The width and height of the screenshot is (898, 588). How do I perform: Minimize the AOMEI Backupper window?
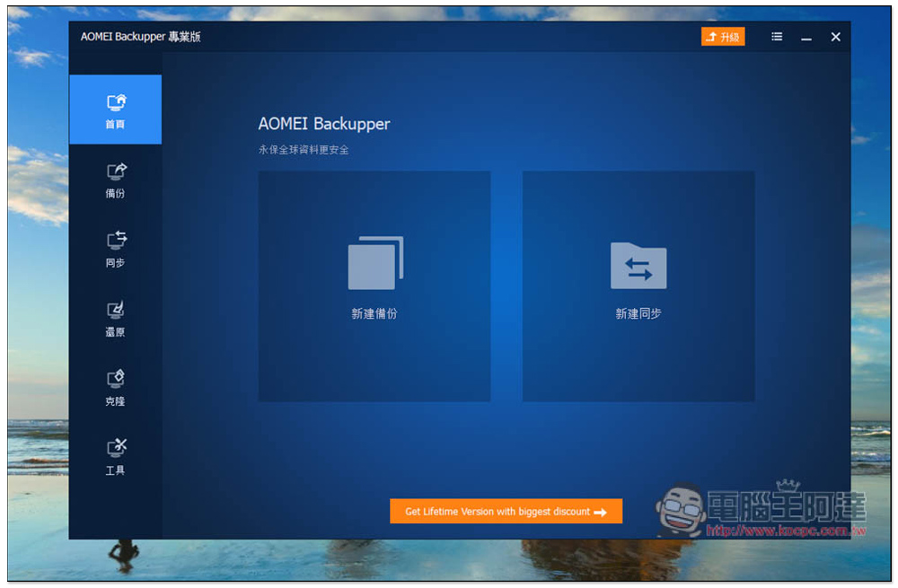pyautogui.click(x=806, y=37)
